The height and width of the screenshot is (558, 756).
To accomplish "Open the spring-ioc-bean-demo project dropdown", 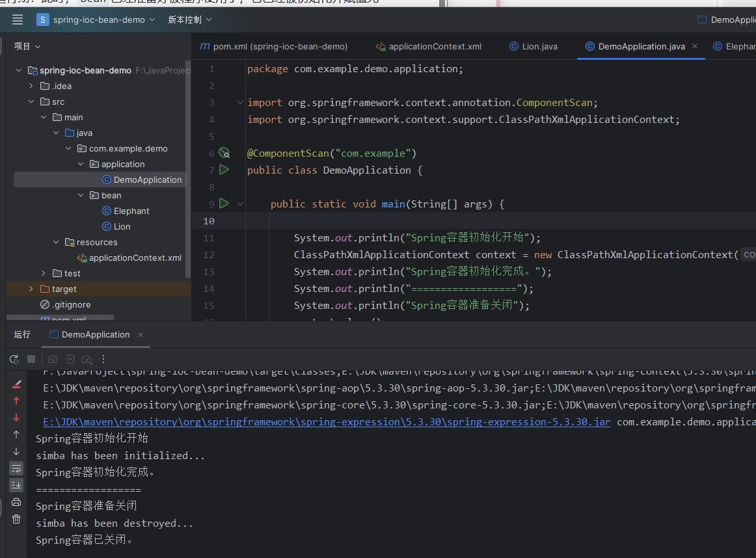I will click(96, 20).
